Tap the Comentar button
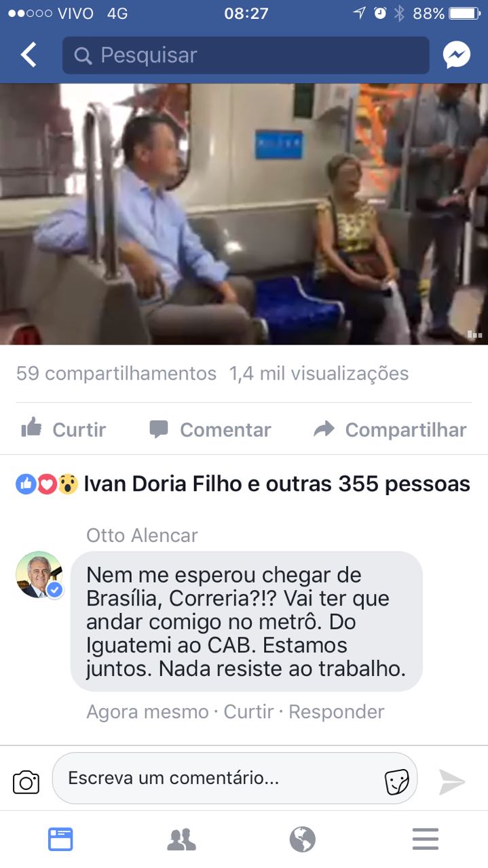Screen dimensions: 488x868 point(210,429)
